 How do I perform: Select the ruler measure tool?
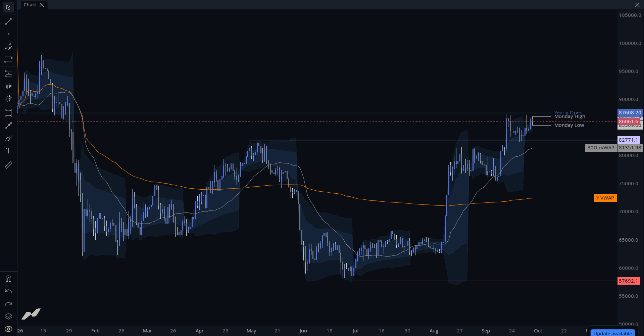(8, 165)
